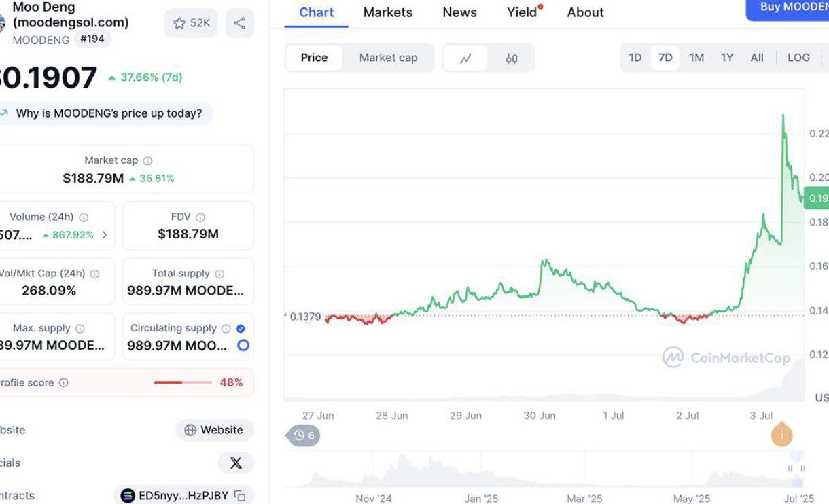The width and height of the screenshot is (829, 504).
Task: Open the Yield tab
Action: pyautogui.click(x=523, y=12)
